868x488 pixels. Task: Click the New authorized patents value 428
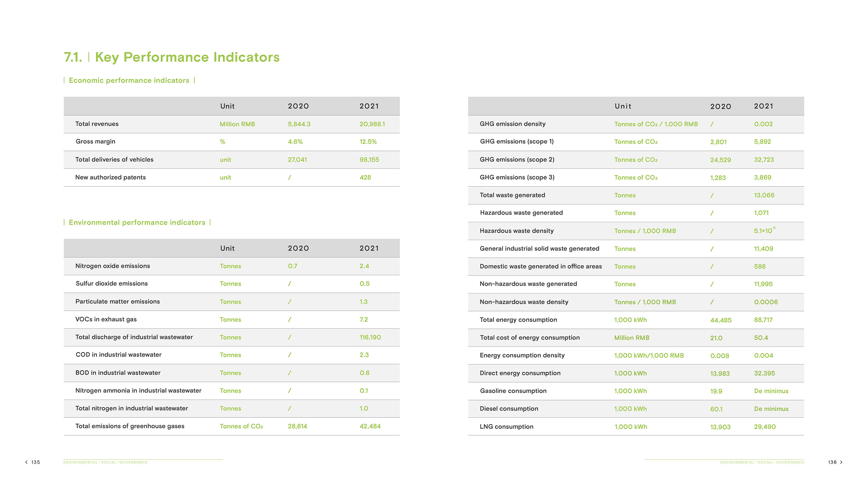click(x=365, y=178)
